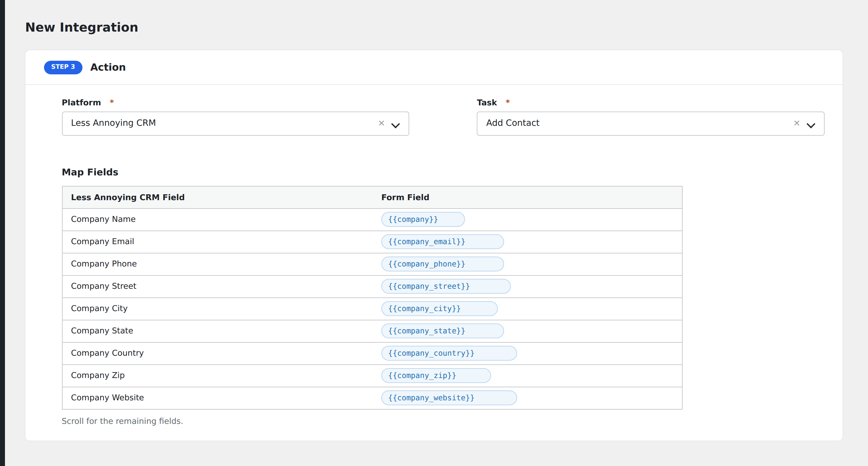This screenshot has width=868, height=466.
Task: Clear the Platform selection with the X icon
Action: 381,123
